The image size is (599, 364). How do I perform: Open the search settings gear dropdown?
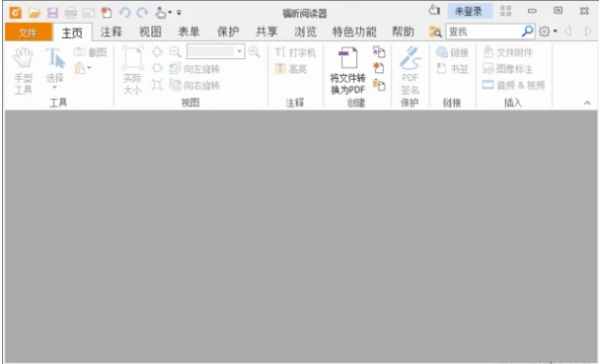click(x=548, y=32)
